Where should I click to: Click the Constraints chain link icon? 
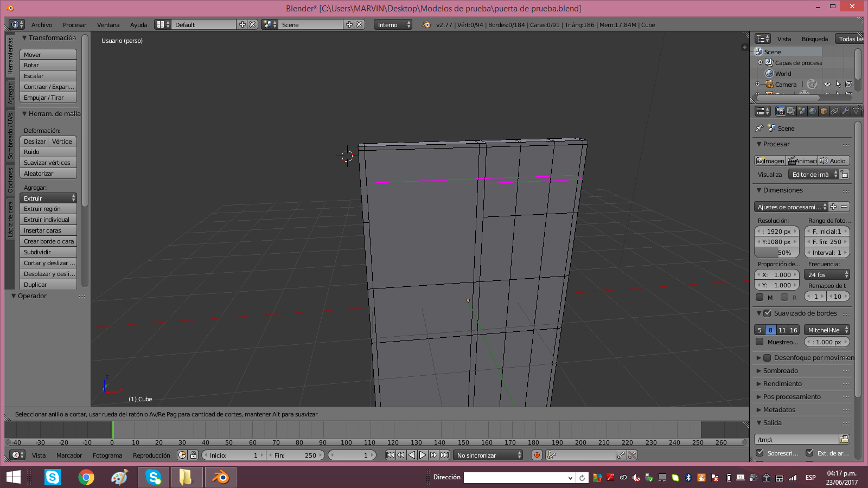point(834,111)
